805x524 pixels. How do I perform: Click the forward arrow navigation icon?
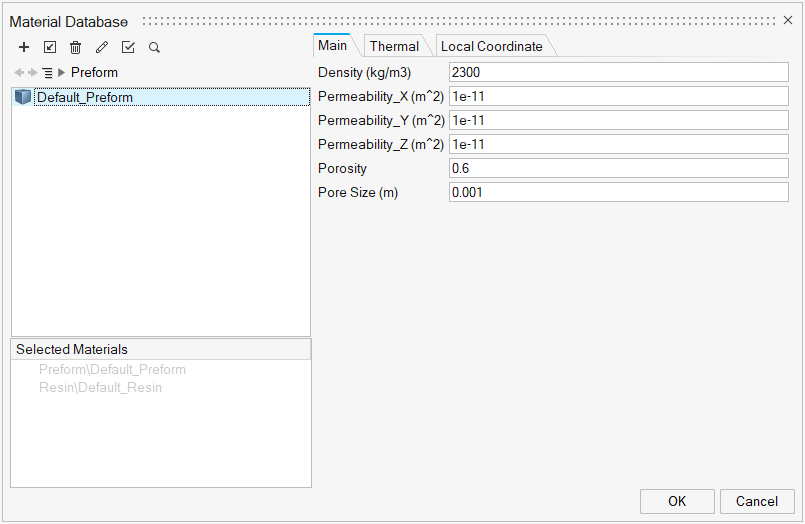point(33,73)
